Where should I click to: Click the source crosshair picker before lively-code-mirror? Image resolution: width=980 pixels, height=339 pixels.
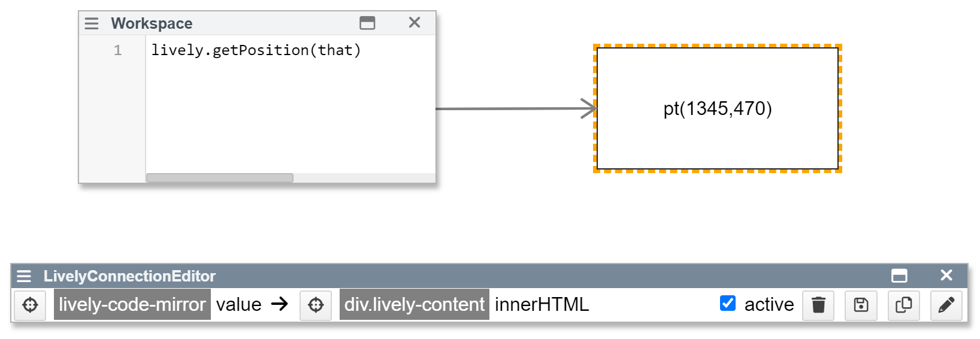[30, 305]
